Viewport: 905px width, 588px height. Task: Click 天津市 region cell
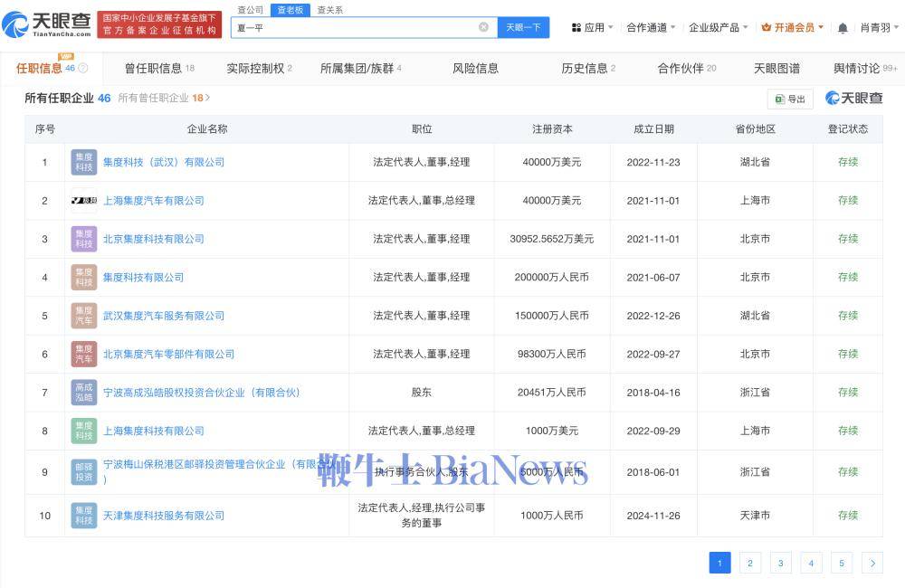pos(755,516)
